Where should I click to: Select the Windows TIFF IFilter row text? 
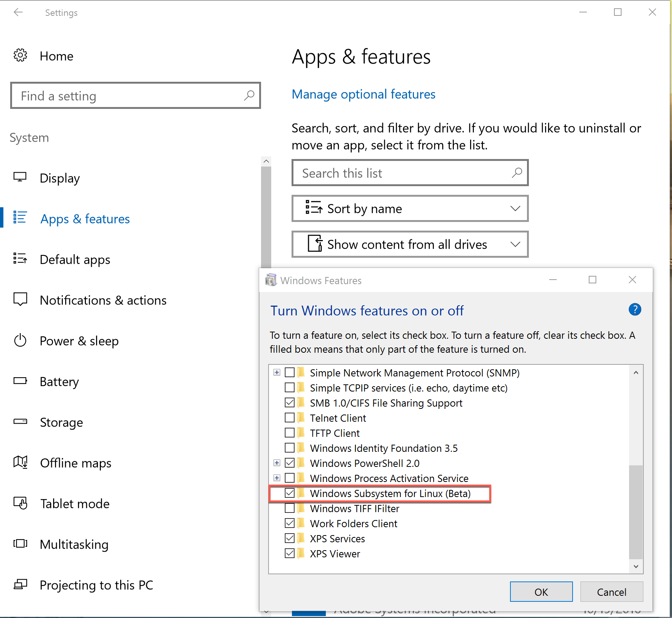(x=354, y=508)
